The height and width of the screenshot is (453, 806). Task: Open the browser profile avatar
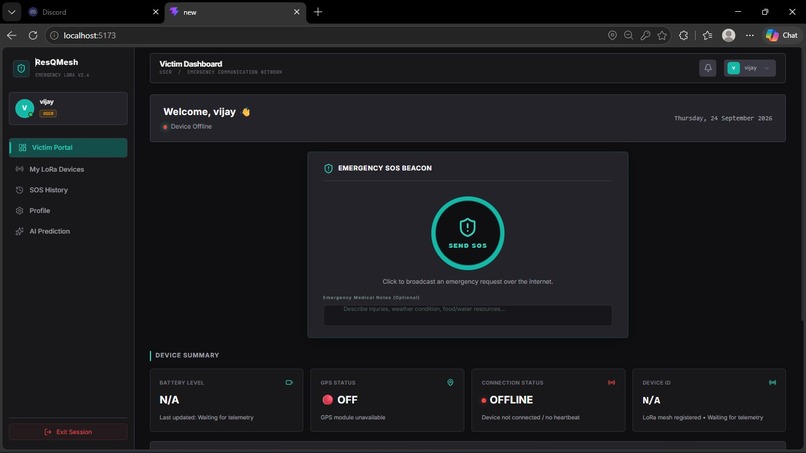(x=728, y=35)
